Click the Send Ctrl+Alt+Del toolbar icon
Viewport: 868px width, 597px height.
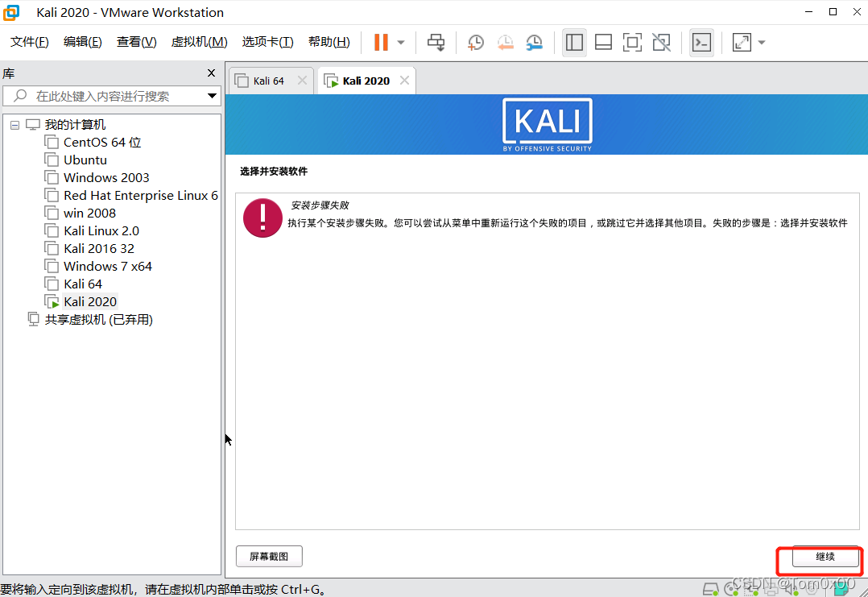click(436, 42)
